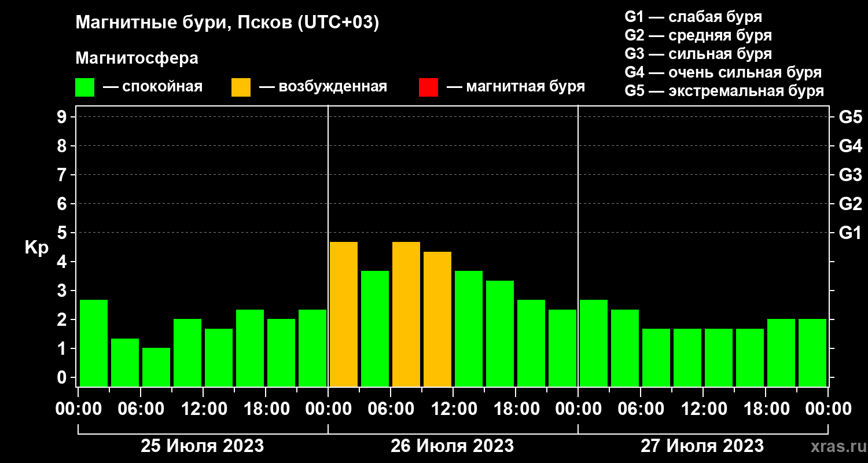Click the green bar for 03:00–06:00 on 26 July

click(x=375, y=329)
